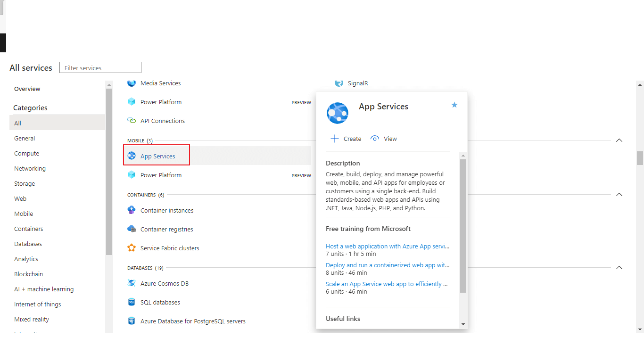Image resolution: width=644 pixels, height=362 pixels.
Task: Open the API Connections link
Action: 163,121
